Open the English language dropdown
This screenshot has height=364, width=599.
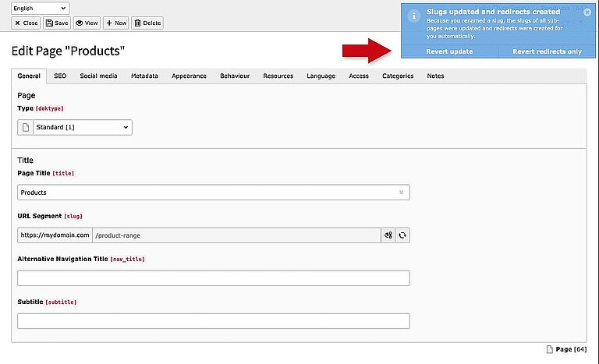(x=40, y=8)
